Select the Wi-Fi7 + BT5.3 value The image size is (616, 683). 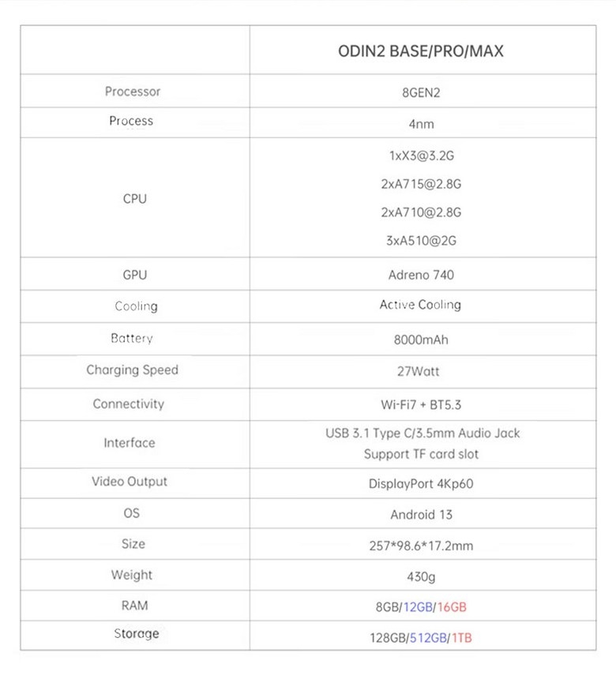tap(421, 405)
